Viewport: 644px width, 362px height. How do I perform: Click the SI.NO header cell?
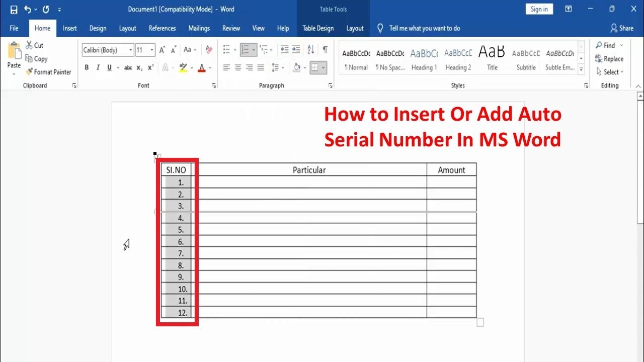[x=176, y=170]
